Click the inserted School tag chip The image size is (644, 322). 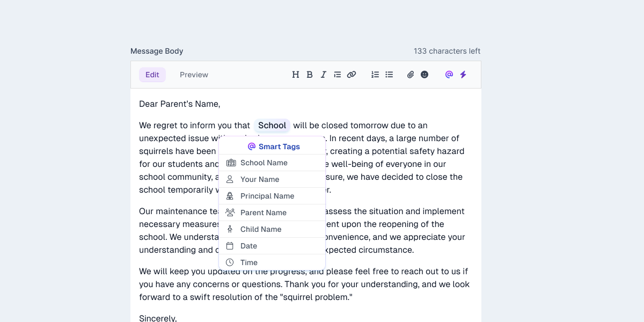(x=272, y=125)
